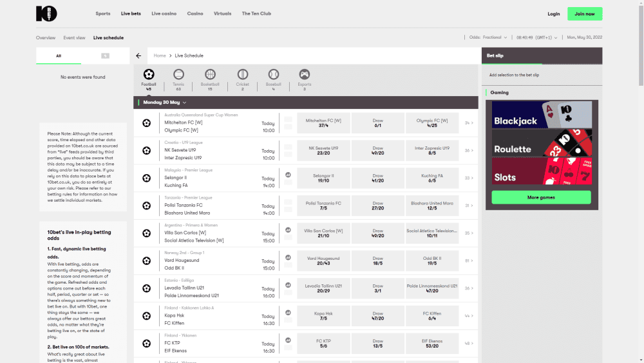Open The Ten Club menu

256,14
